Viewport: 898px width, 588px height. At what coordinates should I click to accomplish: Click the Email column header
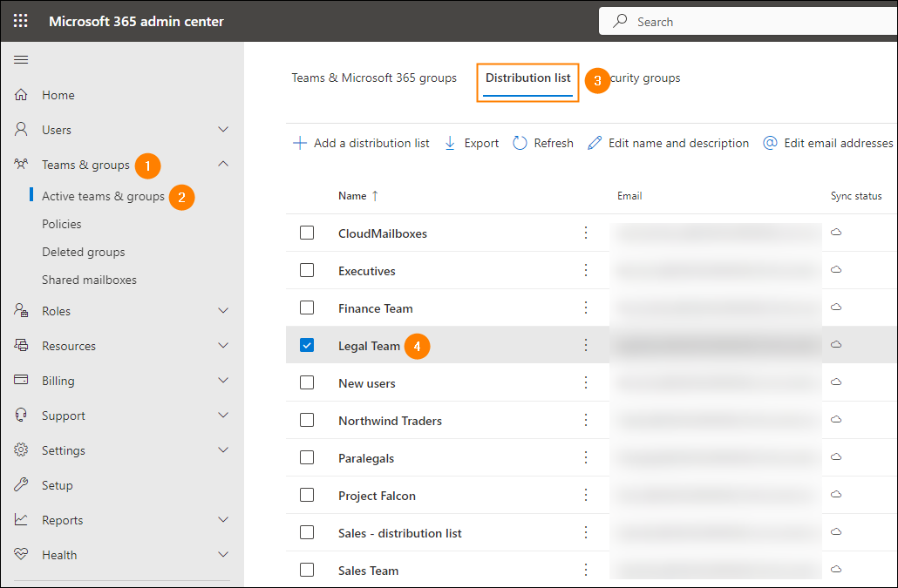pos(629,196)
